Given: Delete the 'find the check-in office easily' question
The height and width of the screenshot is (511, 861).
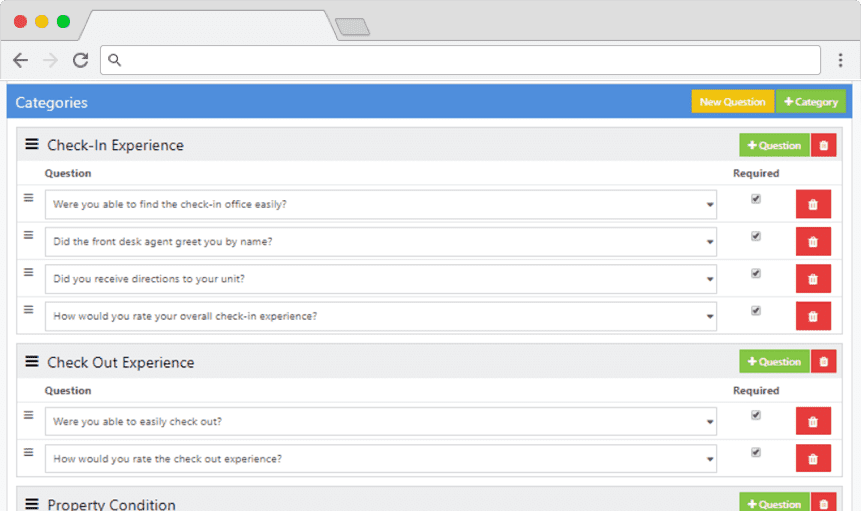Looking at the screenshot, I should click(x=813, y=204).
